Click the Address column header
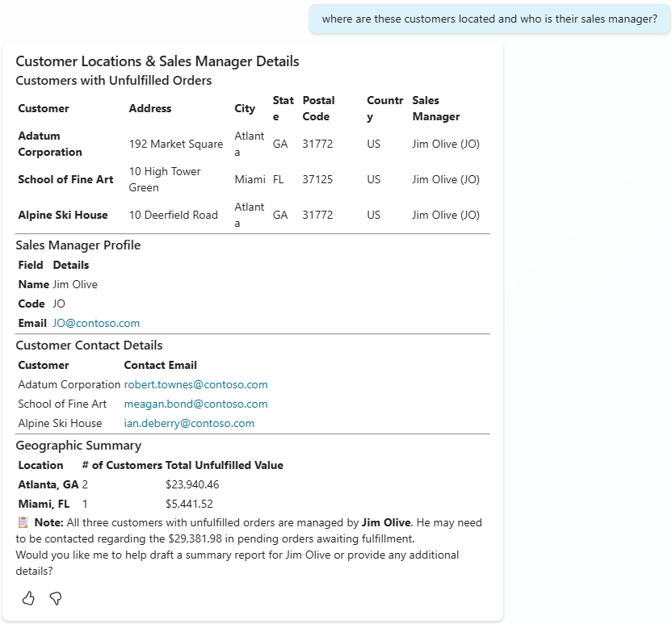This screenshot has height=624, width=672. tap(150, 108)
